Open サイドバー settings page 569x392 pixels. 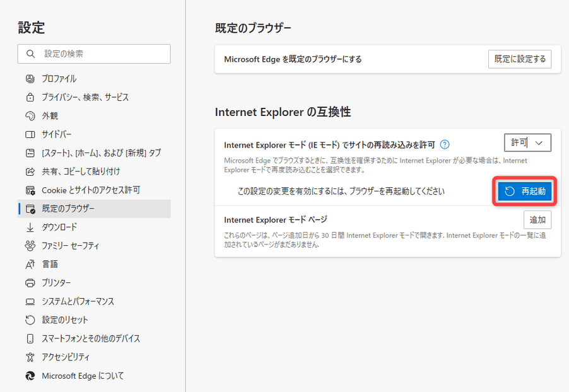point(94,134)
